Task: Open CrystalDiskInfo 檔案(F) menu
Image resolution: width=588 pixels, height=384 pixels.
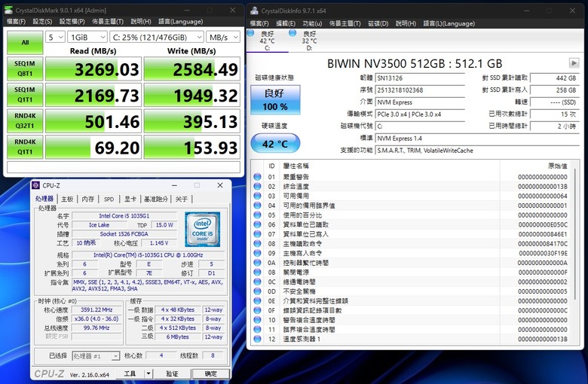Action: tap(259, 23)
